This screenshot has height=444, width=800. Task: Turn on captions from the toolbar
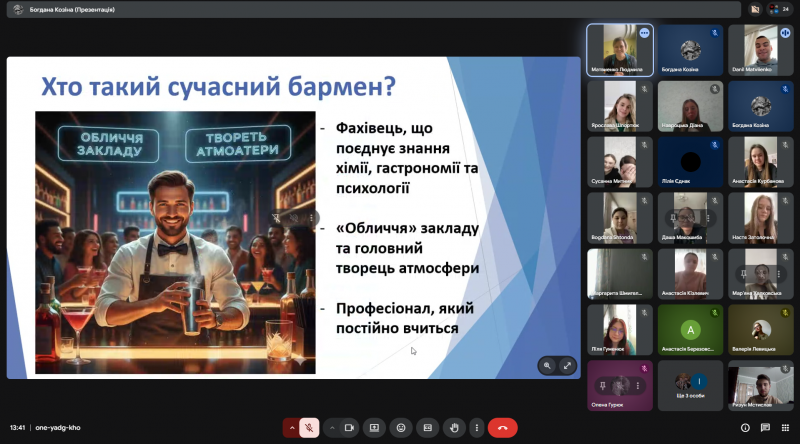tap(427, 427)
